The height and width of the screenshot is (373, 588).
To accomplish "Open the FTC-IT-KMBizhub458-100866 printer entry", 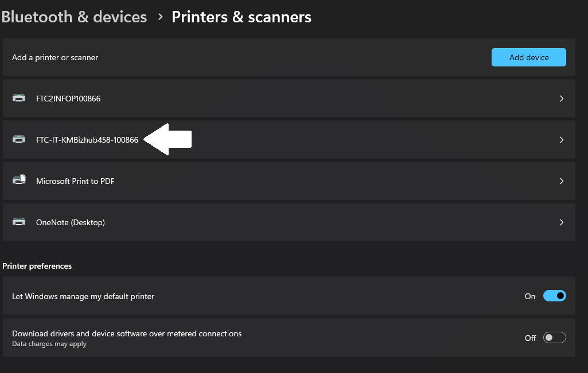I will coord(87,140).
